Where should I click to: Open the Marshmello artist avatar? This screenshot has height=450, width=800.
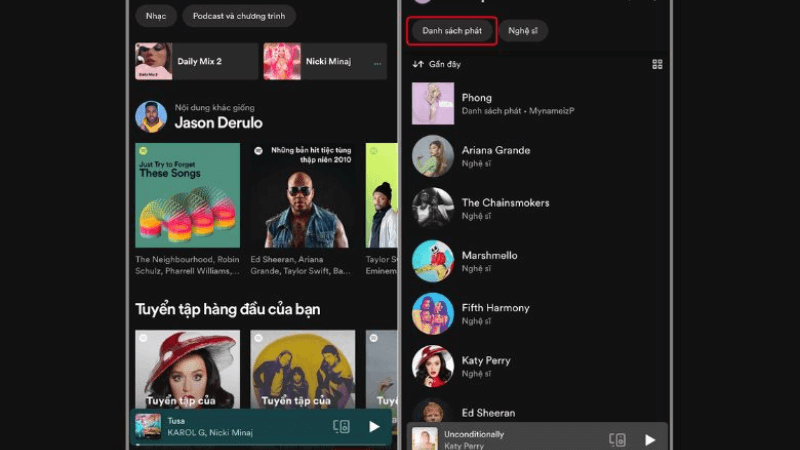(x=433, y=261)
